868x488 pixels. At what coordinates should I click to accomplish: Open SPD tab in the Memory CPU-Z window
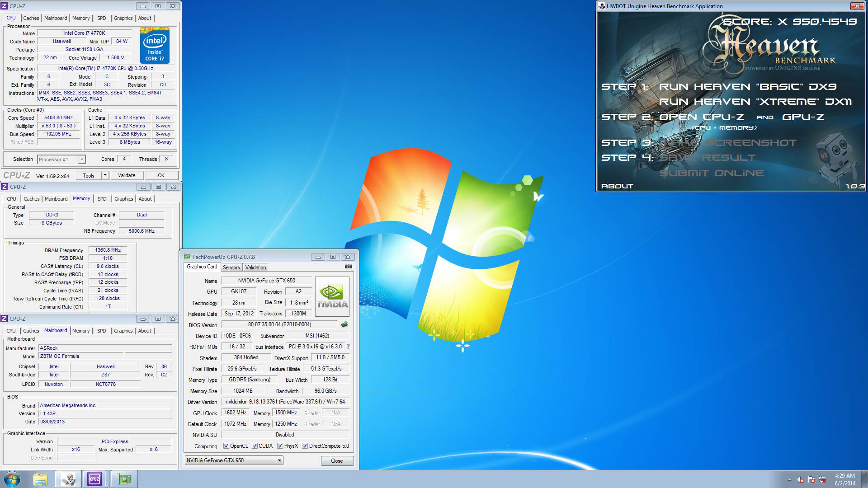coord(102,199)
